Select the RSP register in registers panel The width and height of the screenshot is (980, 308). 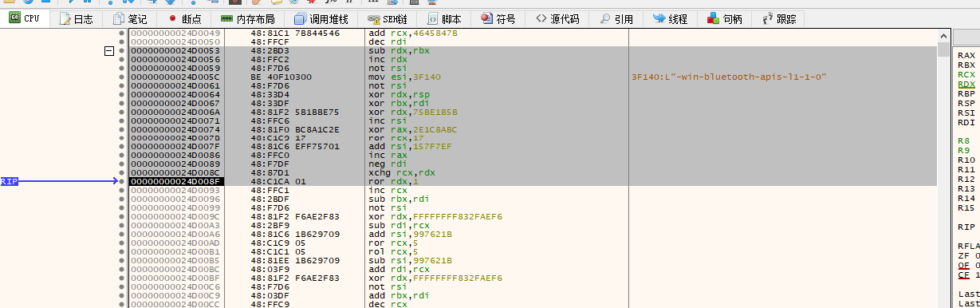point(966,103)
